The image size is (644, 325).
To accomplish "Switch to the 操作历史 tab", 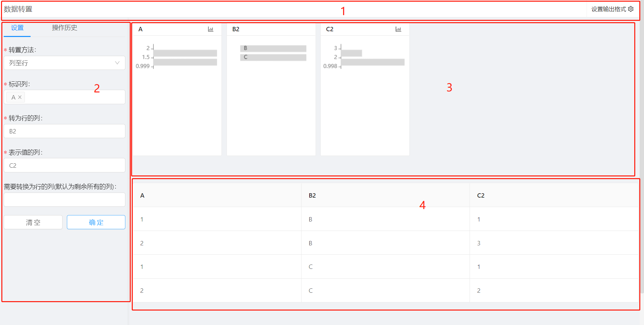I will coord(65,28).
